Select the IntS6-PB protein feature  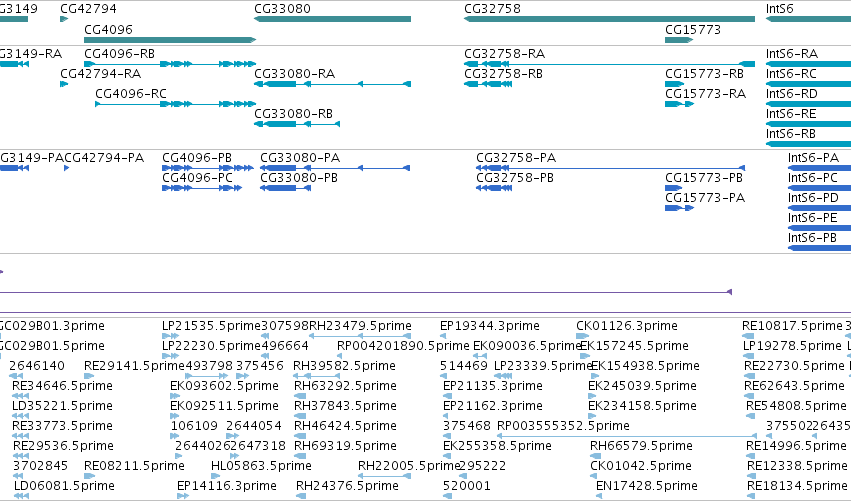tap(820, 248)
